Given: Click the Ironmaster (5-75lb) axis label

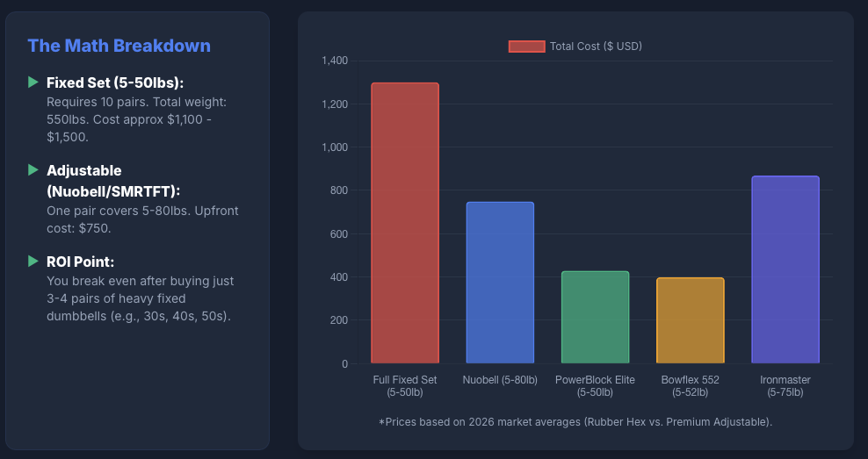Looking at the screenshot, I should pos(785,386).
